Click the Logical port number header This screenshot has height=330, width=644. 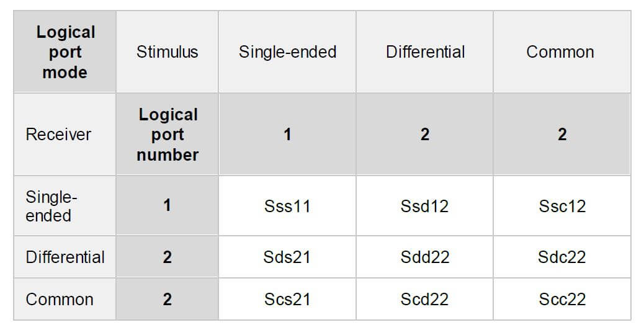(x=167, y=134)
